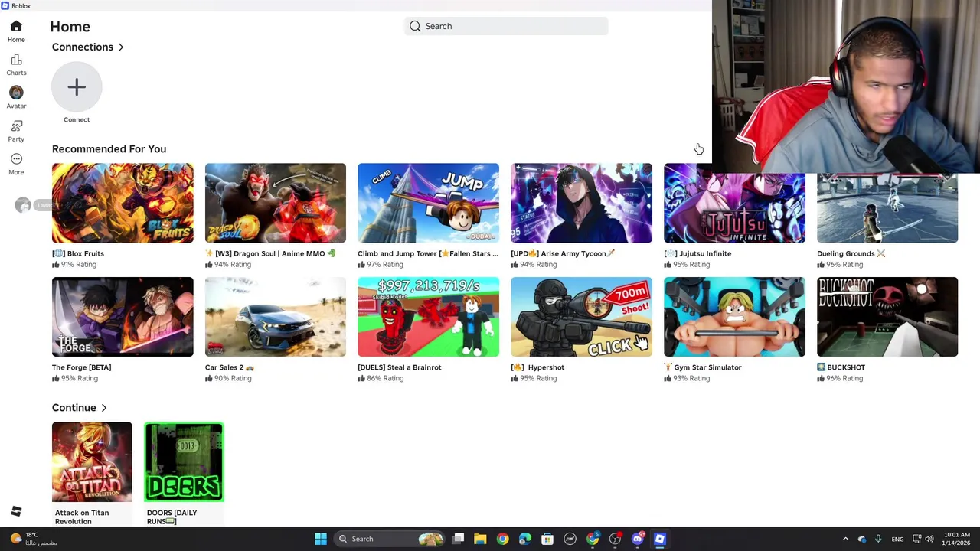Click the Windows taskbar search box
980x551 pixels.
[x=390, y=539]
